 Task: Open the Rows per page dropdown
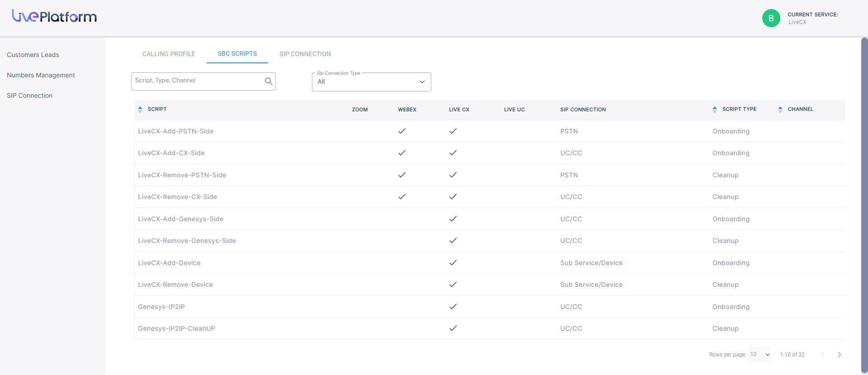click(x=760, y=355)
